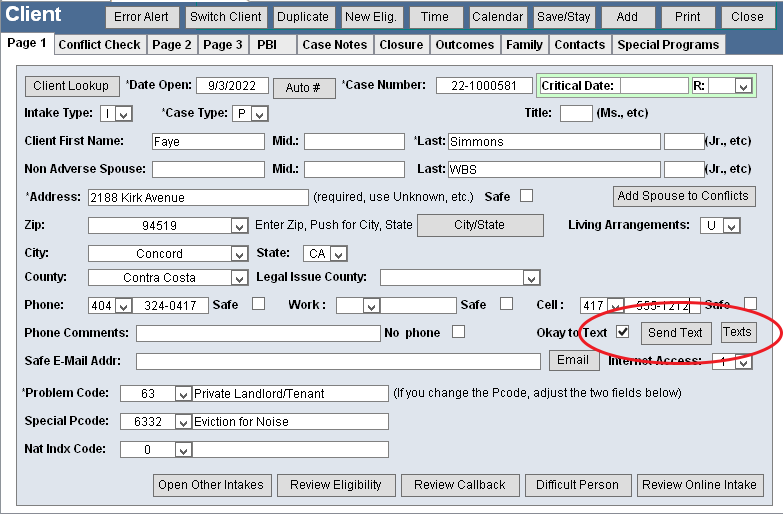Viewport: 783px width, 514px height.
Task: Open the Closure tab
Action: 401,45
